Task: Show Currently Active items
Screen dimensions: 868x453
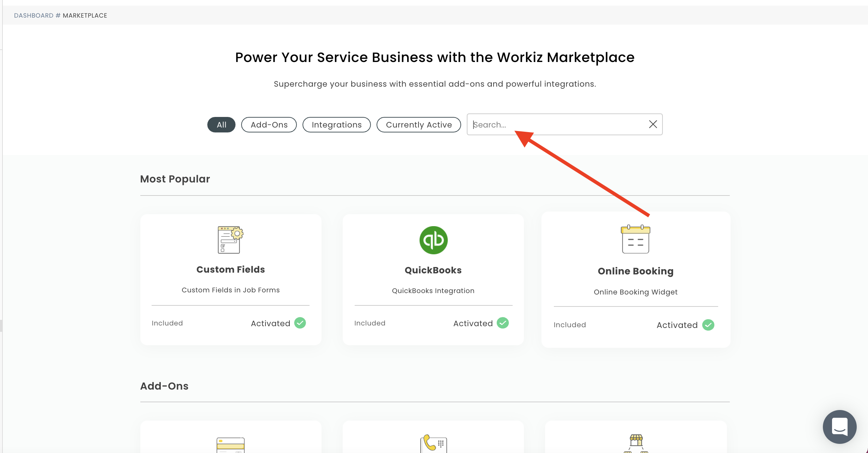Action: (x=418, y=125)
